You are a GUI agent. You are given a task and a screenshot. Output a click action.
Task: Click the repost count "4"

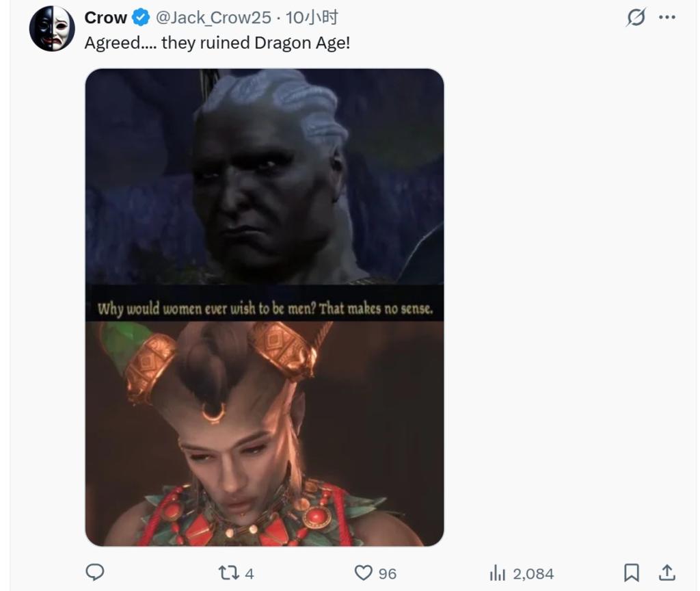(249, 573)
